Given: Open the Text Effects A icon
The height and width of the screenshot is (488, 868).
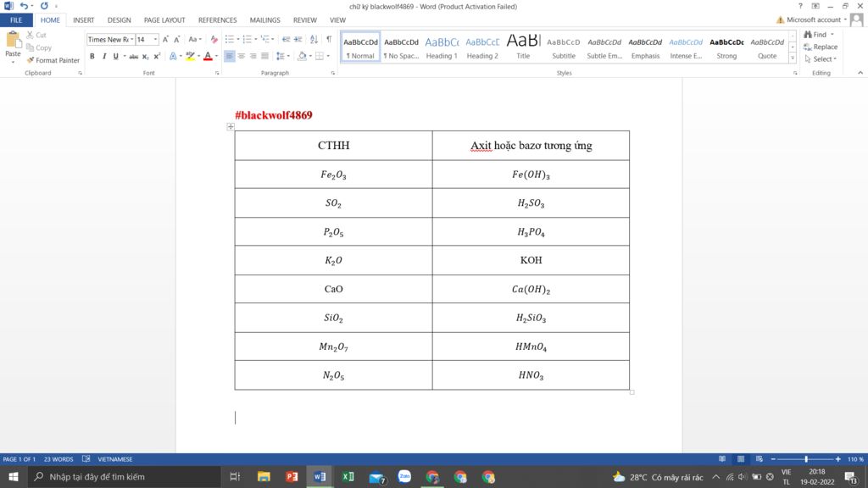Looking at the screenshot, I should [x=173, y=56].
